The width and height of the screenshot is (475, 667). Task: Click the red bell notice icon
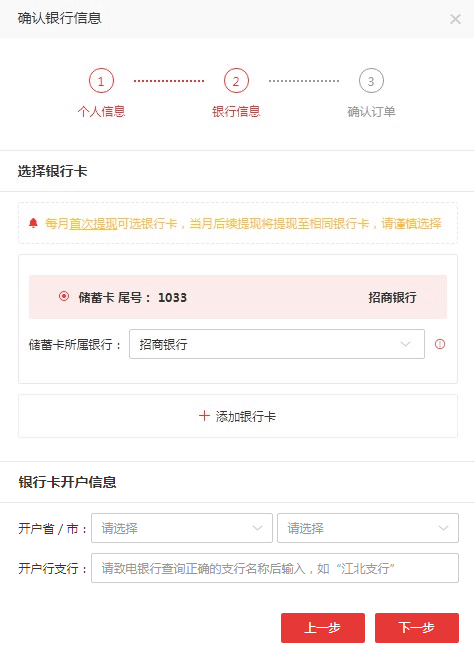(33, 223)
